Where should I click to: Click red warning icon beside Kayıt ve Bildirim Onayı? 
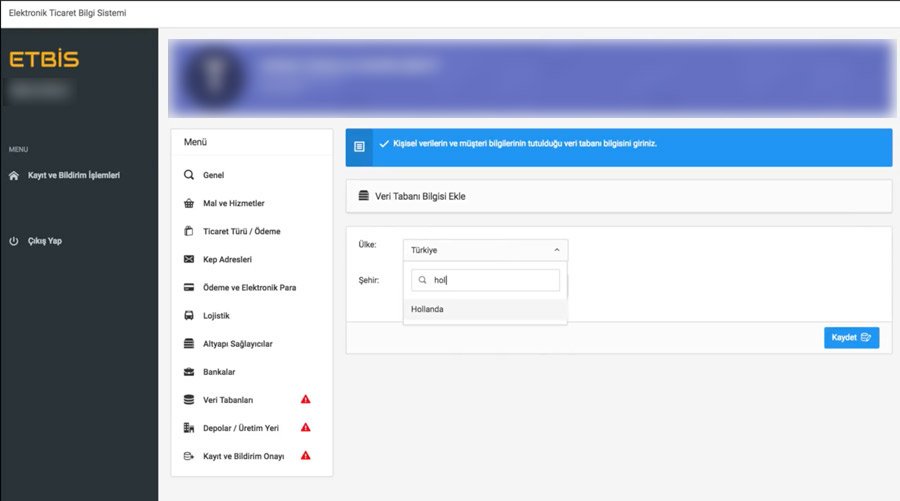point(305,455)
